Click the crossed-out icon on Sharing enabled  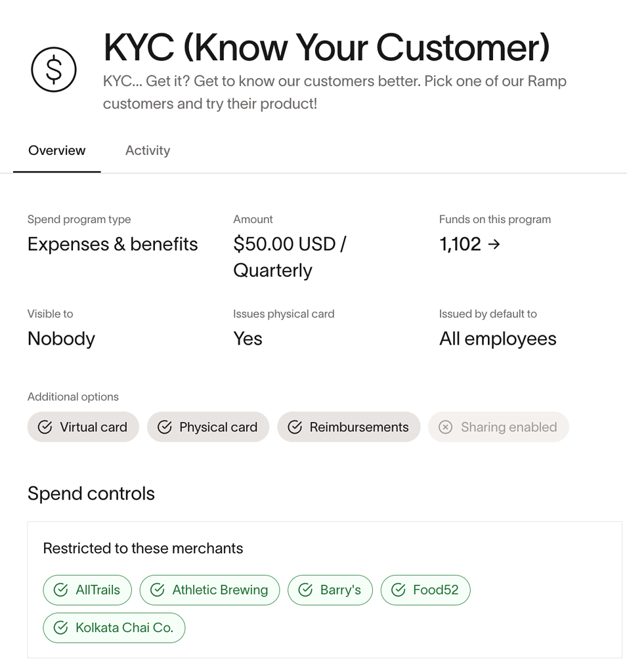tap(445, 427)
